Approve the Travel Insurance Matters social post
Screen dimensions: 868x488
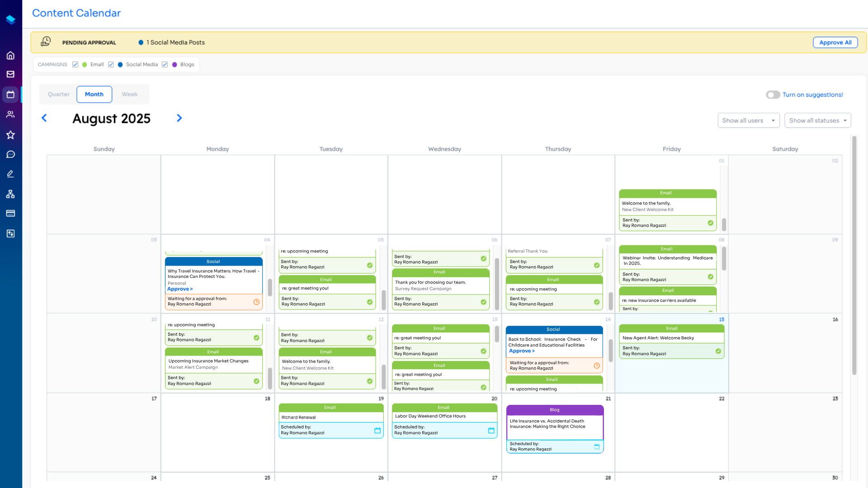pos(180,289)
